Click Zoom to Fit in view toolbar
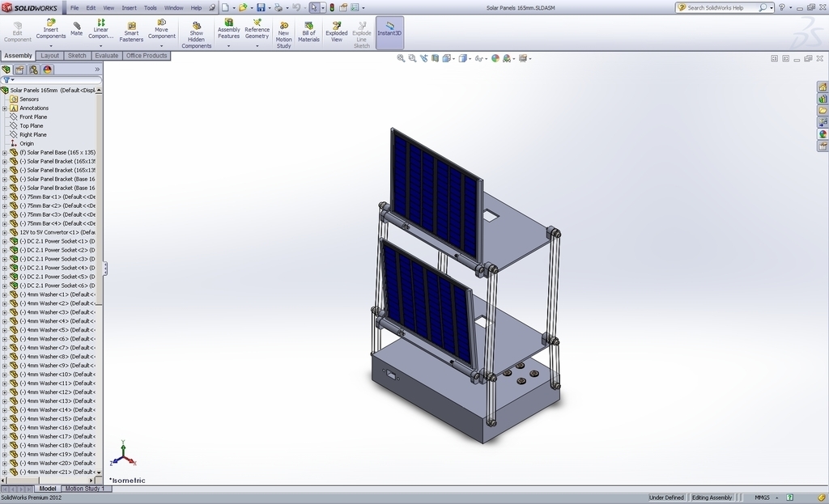The height and width of the screenshot is (504, 829). pos(401,58)
